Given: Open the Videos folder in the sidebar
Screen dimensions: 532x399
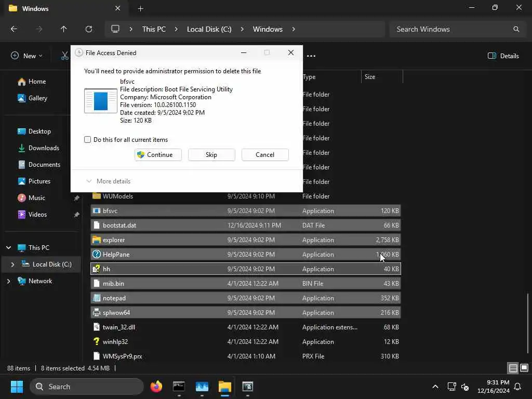Looking at the screenshot, I should [32, 215].
